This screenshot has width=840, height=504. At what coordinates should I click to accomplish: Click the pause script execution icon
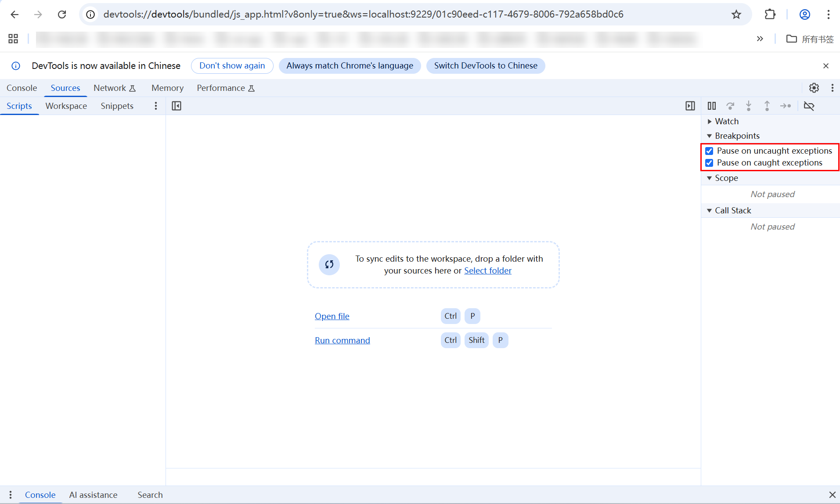click(x=712, y=106)
